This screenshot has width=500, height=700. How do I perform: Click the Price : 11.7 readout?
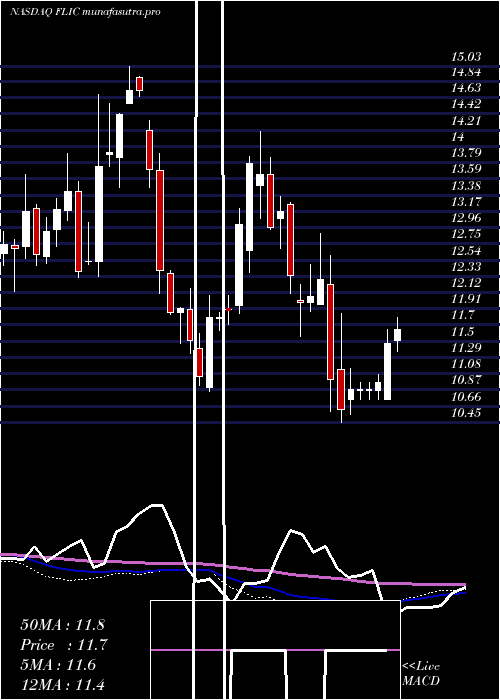tap(64, 645)
